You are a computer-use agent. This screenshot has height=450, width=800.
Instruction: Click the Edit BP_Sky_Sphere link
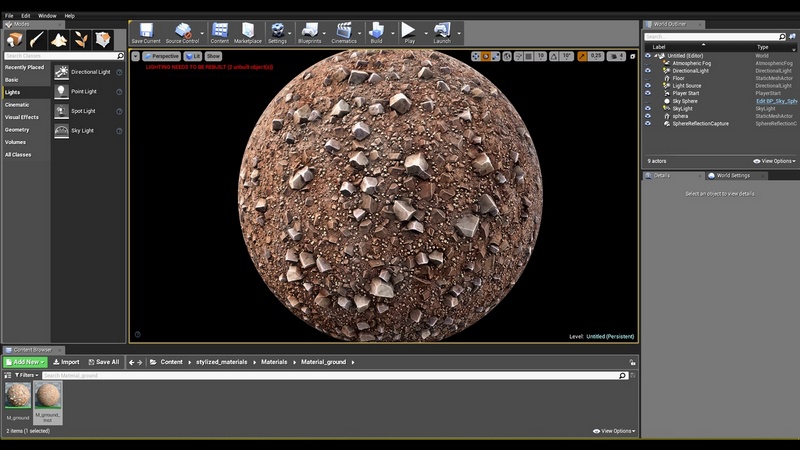click(776, 101)
